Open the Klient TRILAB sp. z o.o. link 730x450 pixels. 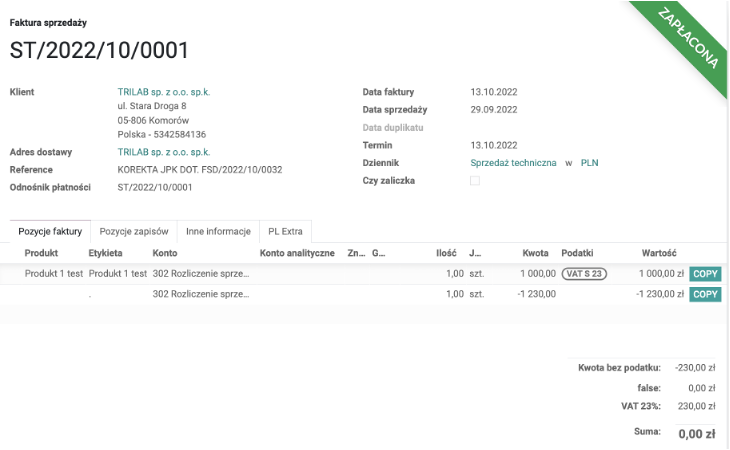coord(164,92)
